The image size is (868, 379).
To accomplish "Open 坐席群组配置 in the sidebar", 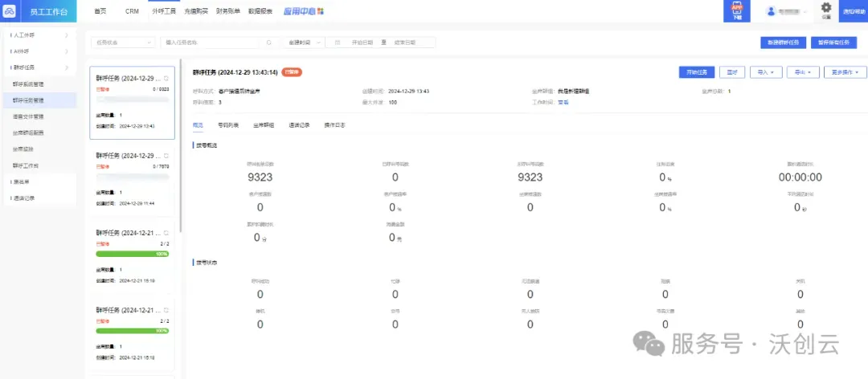I will point(28,132).
